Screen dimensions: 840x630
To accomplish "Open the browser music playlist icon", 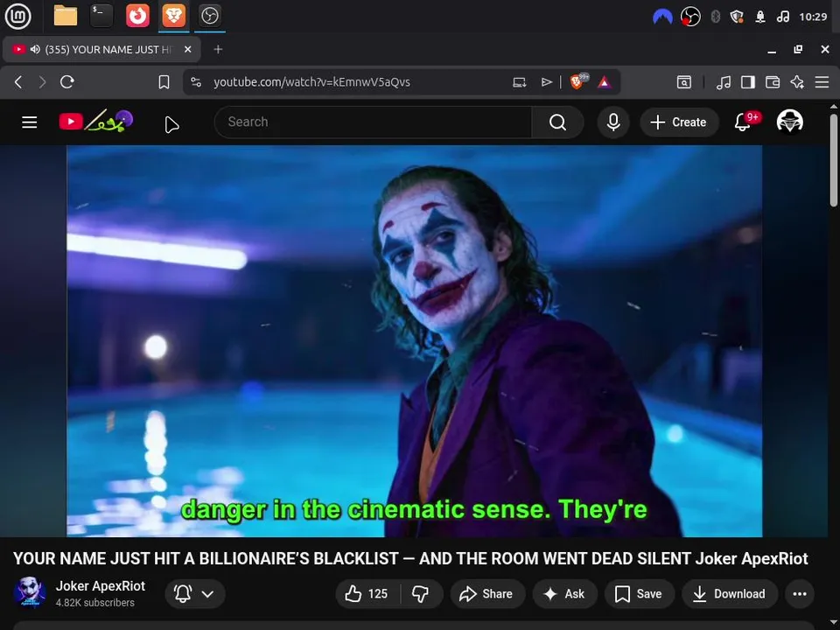I will [x=724, y=82].
